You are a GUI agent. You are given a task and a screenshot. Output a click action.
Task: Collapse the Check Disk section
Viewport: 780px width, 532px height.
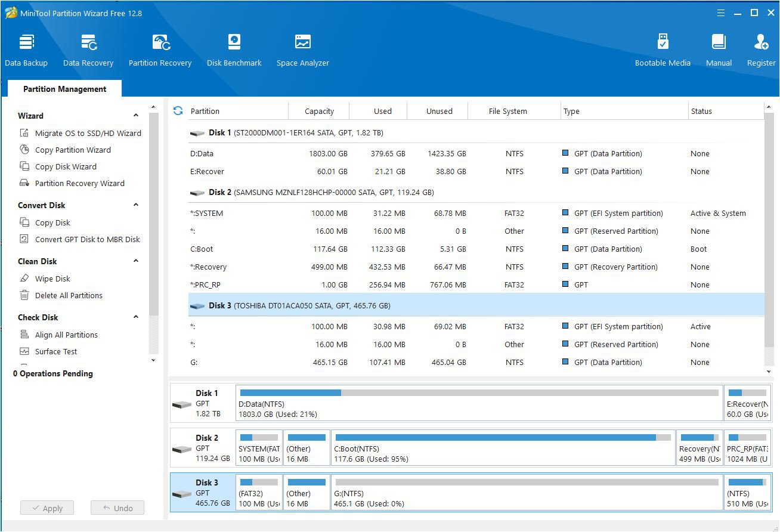tap(136, 317)
